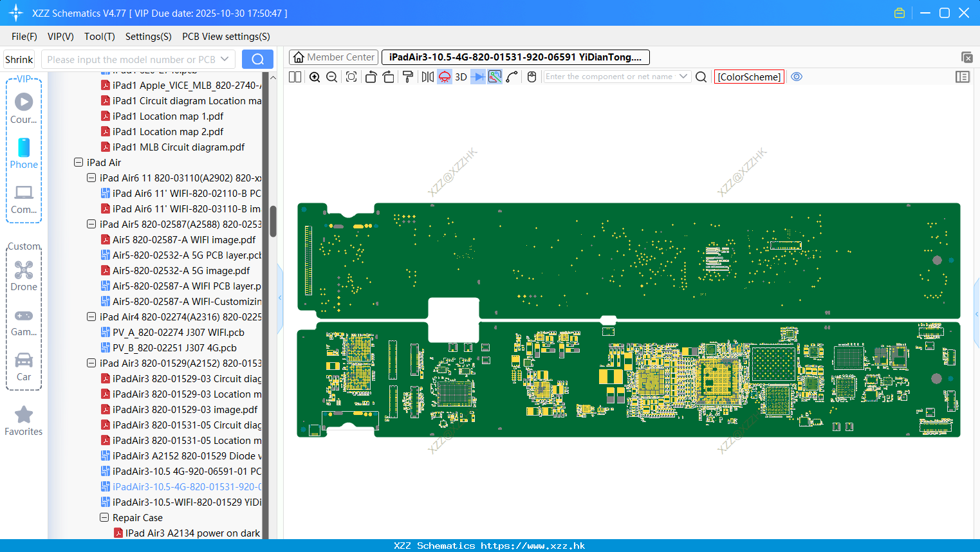
Task: Open the File(F) menu
Action: point(24,37)
